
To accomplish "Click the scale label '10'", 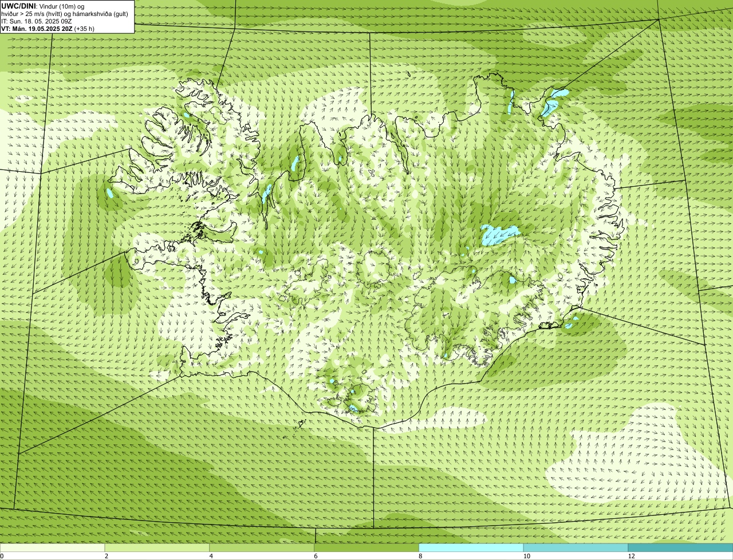I will [x=526, y=556].
